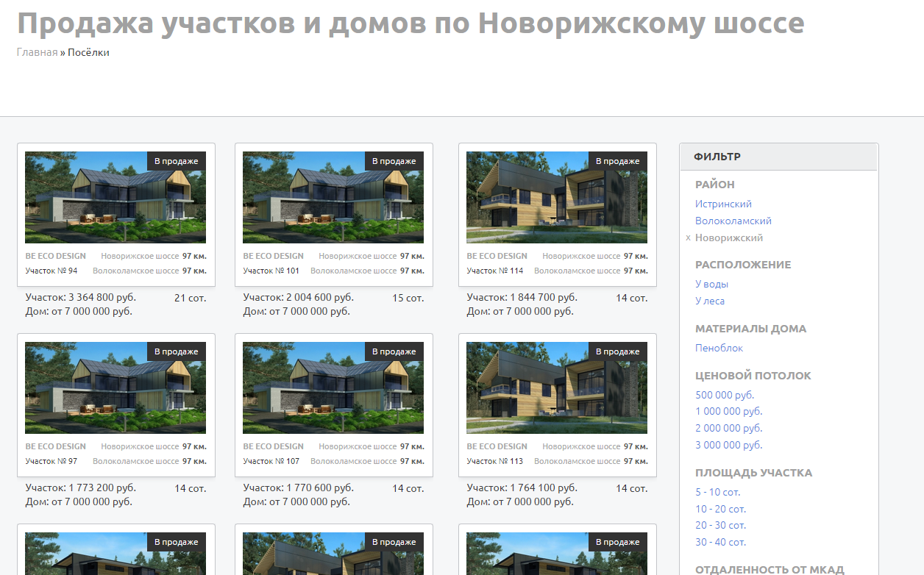
Task: Set price ceiling to 500 000 руб.
Action: click(725, 395)
